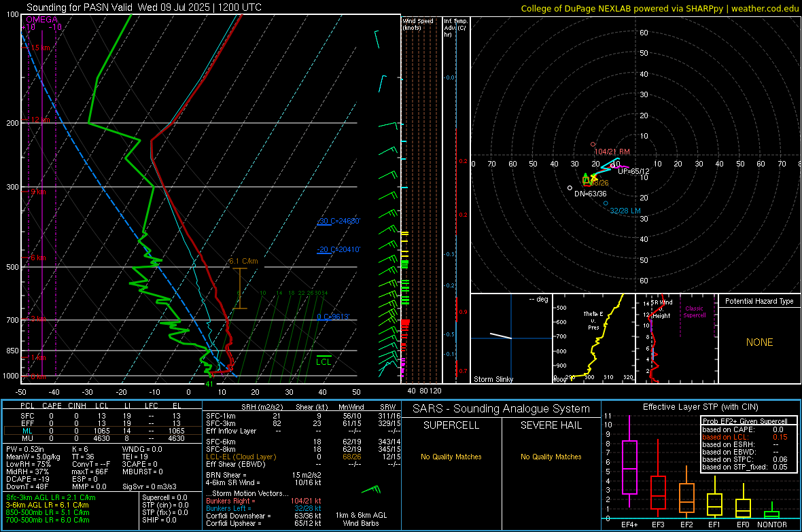Click the 'Wind Speed (knots)' panel header

coord(418,24)
